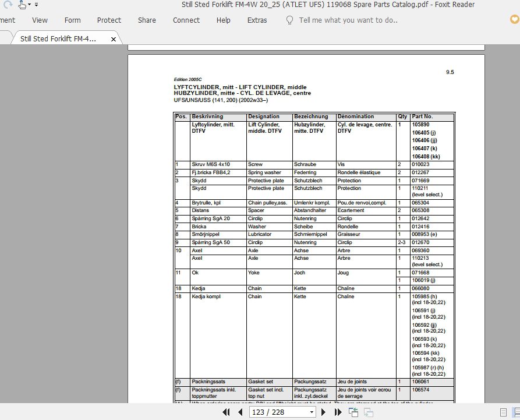Click the 'Edition 2005C' text
520x420 pixels.
188,80
